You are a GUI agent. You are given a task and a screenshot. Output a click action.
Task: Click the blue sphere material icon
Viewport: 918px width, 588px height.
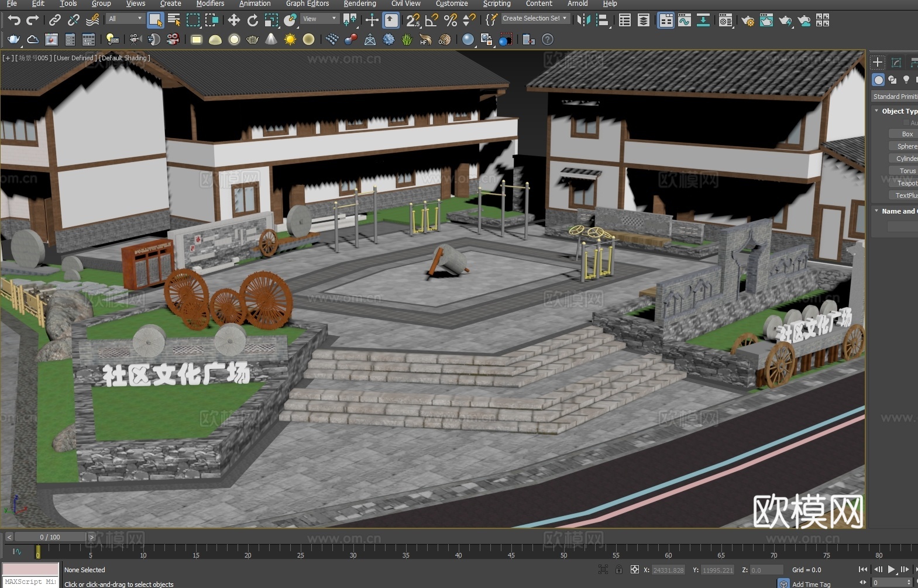(468, 39)
